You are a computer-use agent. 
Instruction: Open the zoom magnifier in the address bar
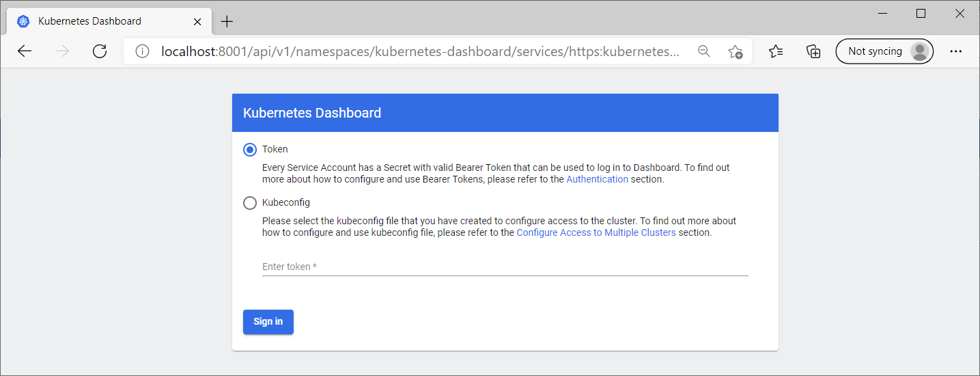click(704, 51)
